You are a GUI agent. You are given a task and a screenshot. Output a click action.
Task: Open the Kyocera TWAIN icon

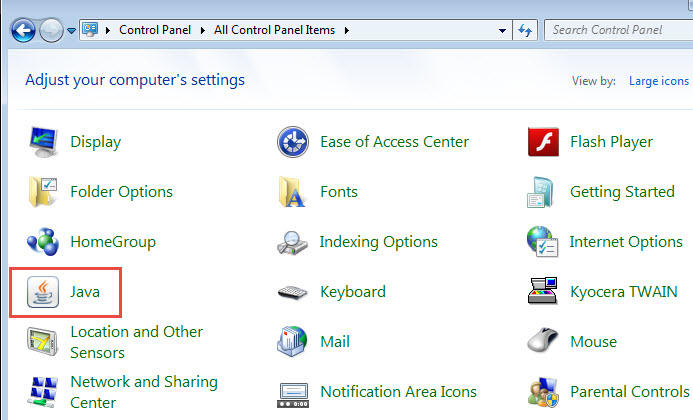(x=543, y=292)
